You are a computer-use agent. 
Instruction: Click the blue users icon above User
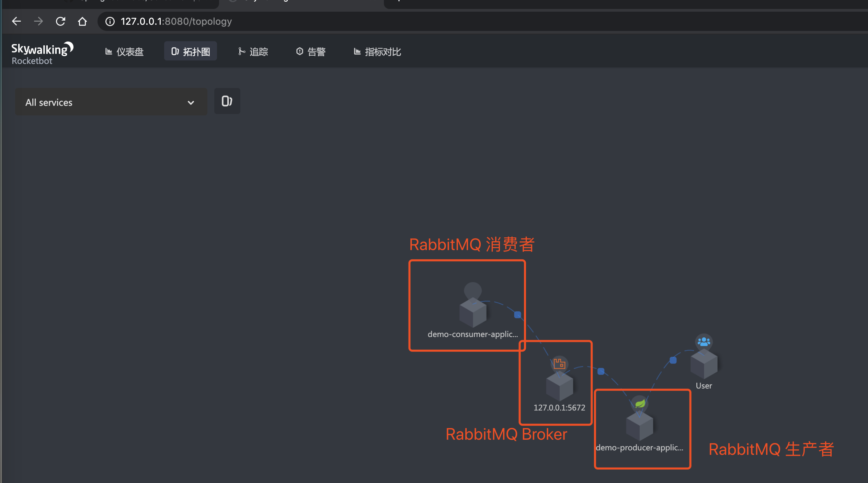point(704,342)
